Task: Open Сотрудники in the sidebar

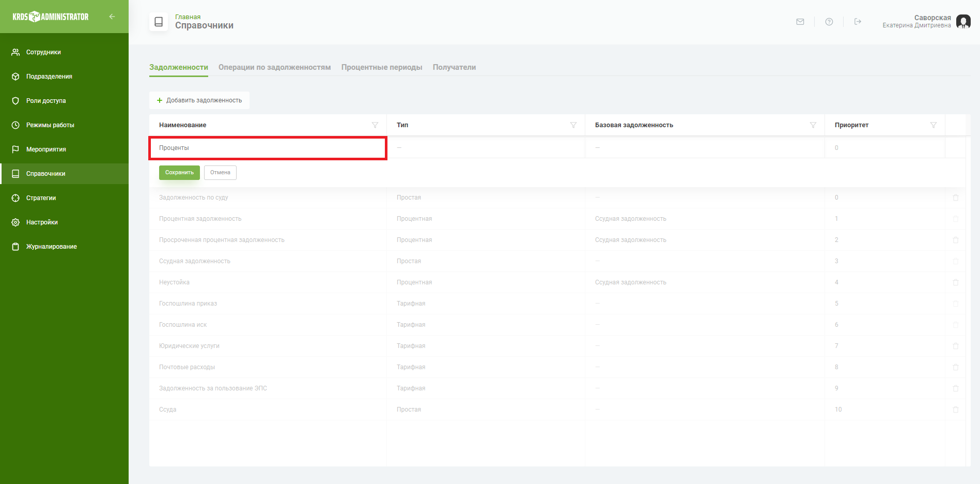Action: (x=43, y=52)
